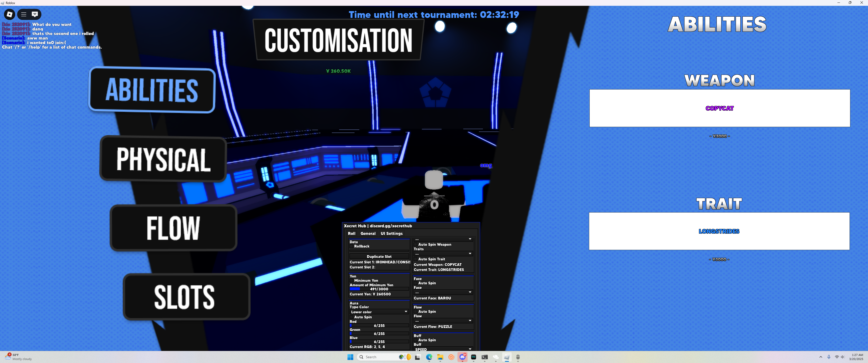This screenshot has height=363, width=868.
Task: Expand the Traits selection dropdown
Action: click(x=443, y=254)
